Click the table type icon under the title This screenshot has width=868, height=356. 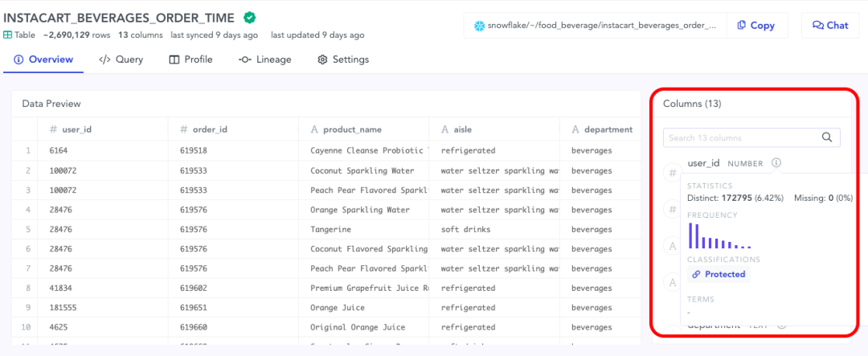pos(8,35)
